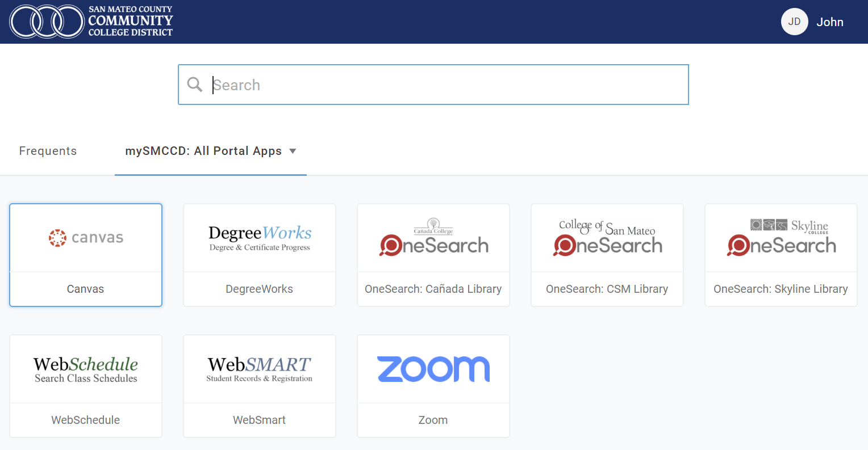The width and height of the screenshot is (868, 450).
Task: Click the OneSearch: CSM Library label
Action: click(607, 289)
